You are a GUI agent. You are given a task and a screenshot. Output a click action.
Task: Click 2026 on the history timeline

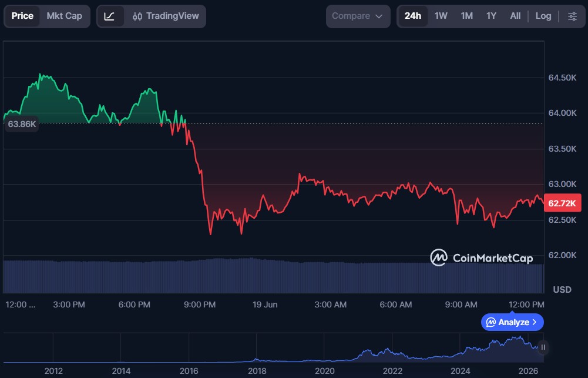click(528, 371)
